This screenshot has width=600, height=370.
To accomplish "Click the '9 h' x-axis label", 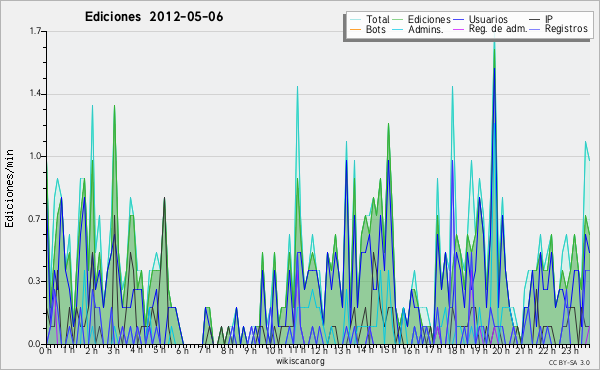I will click(x=251, y=350).
